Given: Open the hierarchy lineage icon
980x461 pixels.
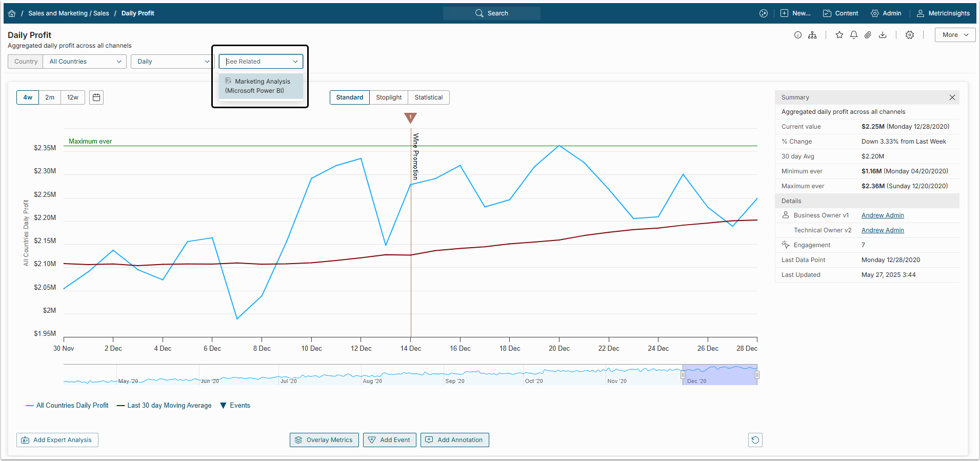Looking at the screenshot, I should point(812,35).
